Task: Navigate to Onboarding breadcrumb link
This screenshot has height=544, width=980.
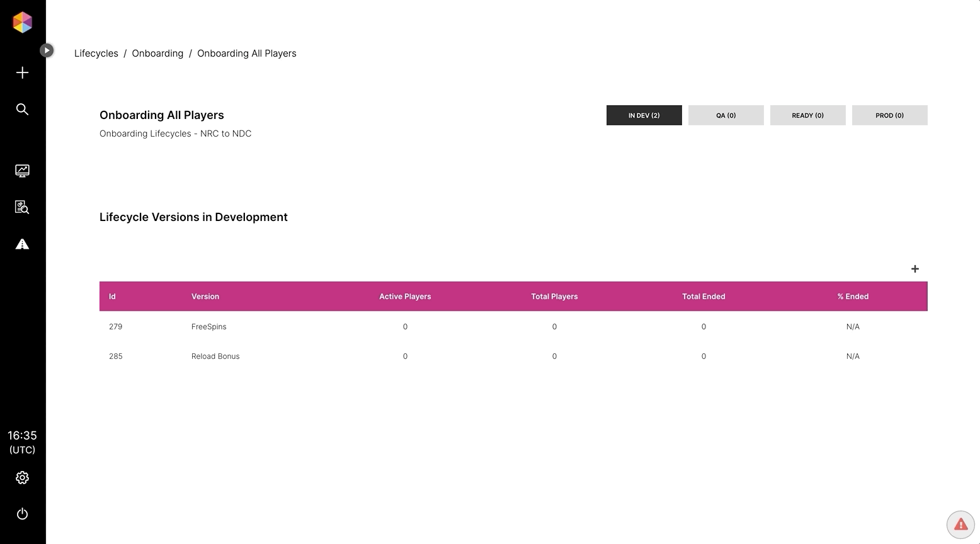Action: click(157, 54)
